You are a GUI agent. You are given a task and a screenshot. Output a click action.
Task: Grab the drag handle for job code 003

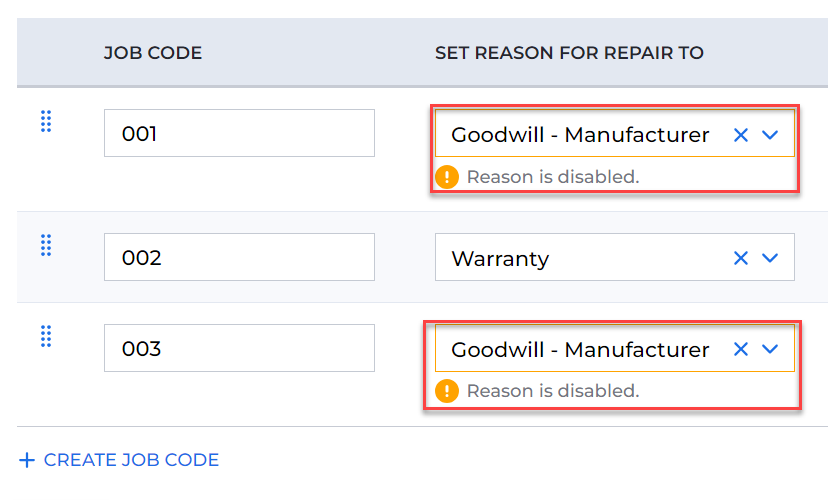tap(46, 336)
